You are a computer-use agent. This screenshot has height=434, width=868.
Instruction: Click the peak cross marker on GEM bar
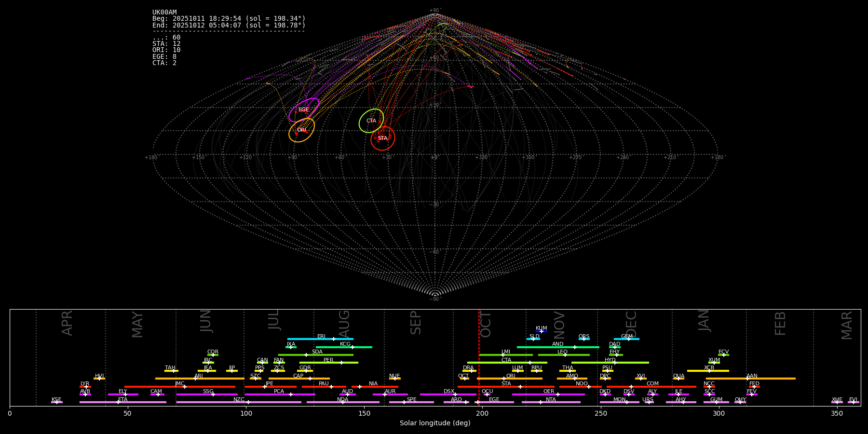[628, 339]
